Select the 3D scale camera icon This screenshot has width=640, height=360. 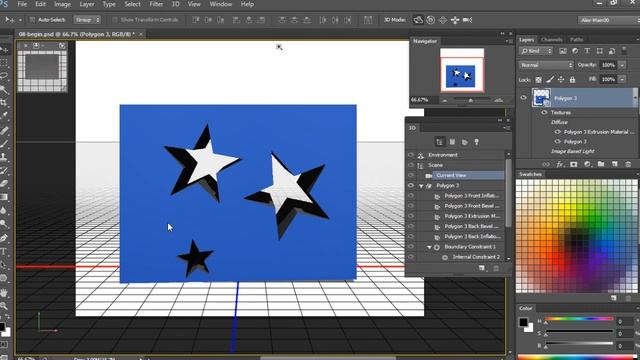(467, 20)
